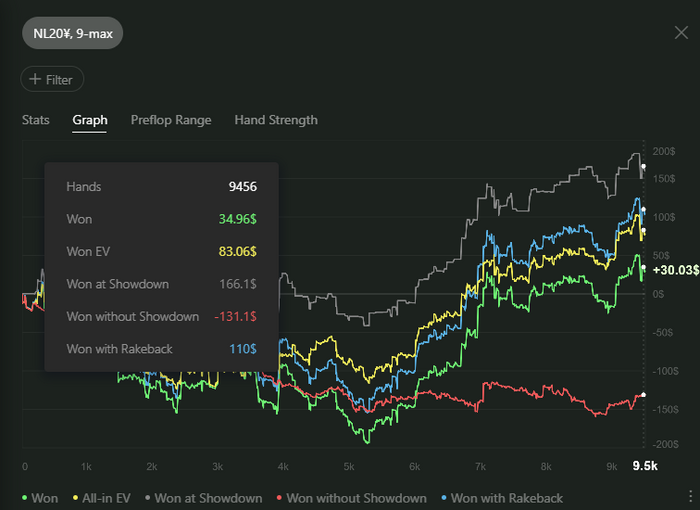Click the red line endpoint marker
700x510 pixels.
643,395
